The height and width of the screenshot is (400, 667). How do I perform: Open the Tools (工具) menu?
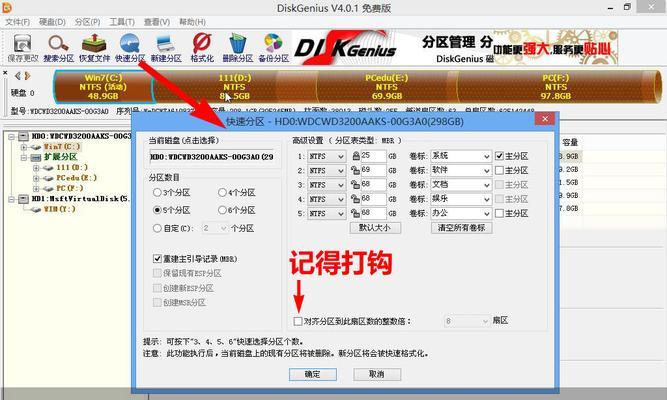122,22
